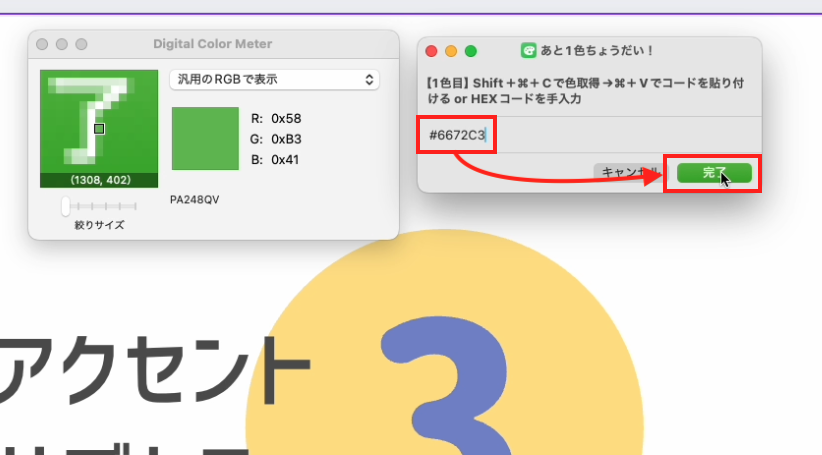Click the green palette app icon in the dialog title

click(528, 50)
